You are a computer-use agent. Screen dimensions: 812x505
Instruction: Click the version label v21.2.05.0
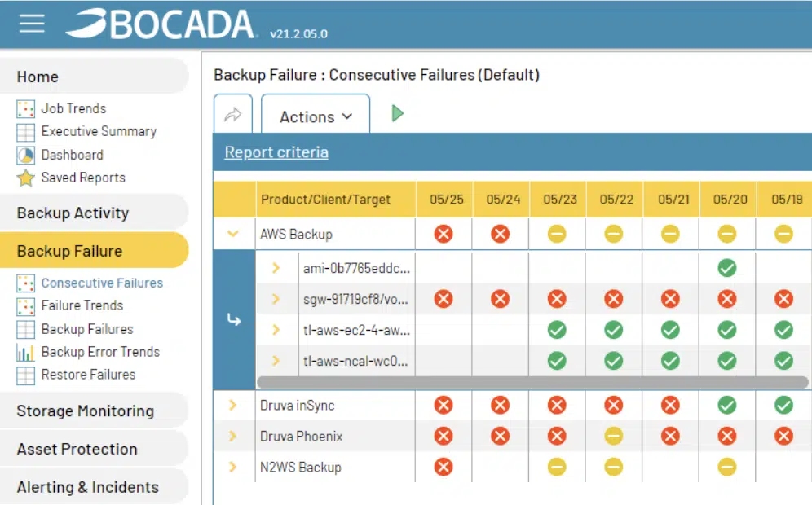click(x=299, y=34)
